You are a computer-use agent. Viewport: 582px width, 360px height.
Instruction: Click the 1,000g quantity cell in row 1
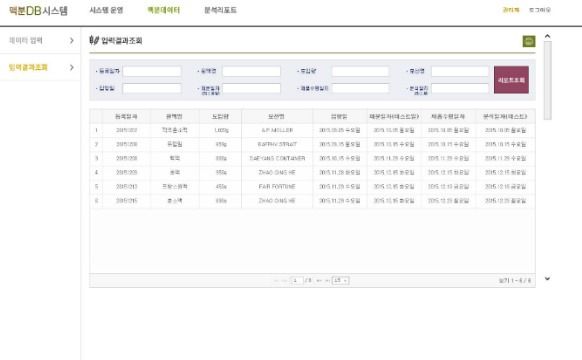click(221, 130)
